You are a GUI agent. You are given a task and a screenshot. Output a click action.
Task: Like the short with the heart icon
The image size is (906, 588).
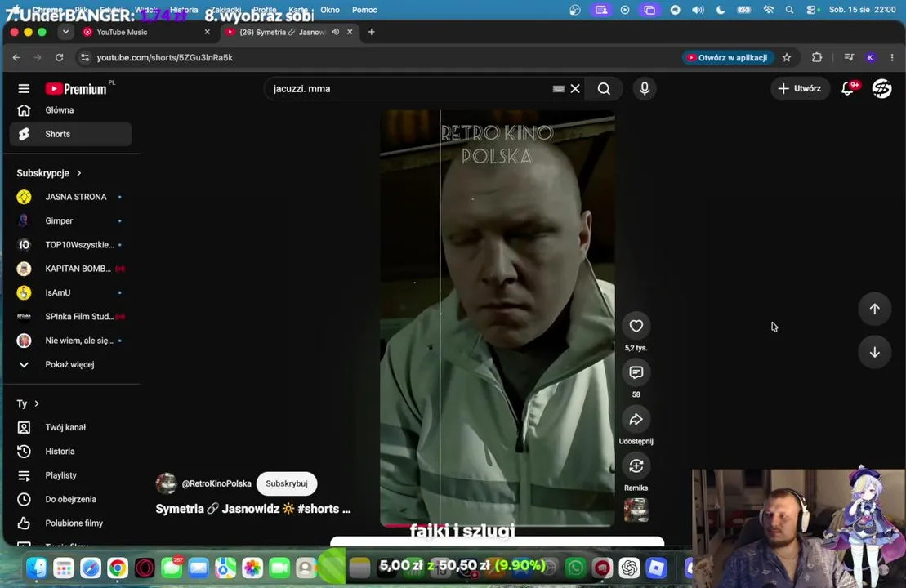coord(636,326)
